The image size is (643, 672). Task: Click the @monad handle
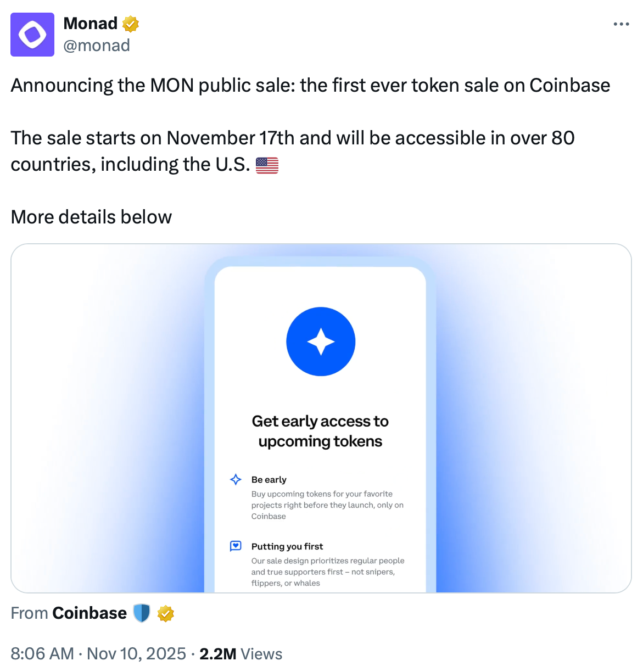coord(97,46)
